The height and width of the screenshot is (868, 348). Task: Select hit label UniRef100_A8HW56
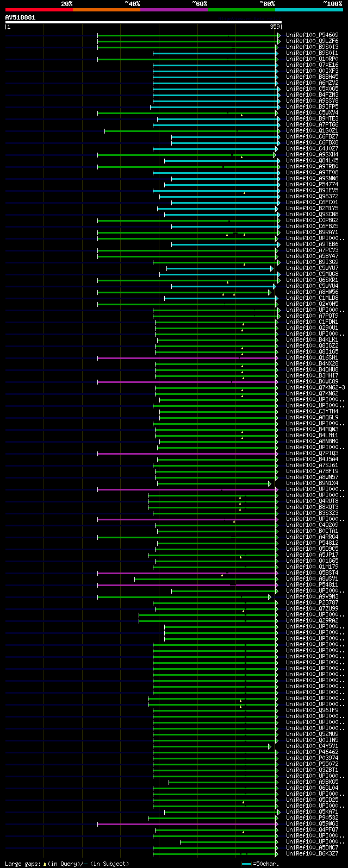(x=312, y=292)
